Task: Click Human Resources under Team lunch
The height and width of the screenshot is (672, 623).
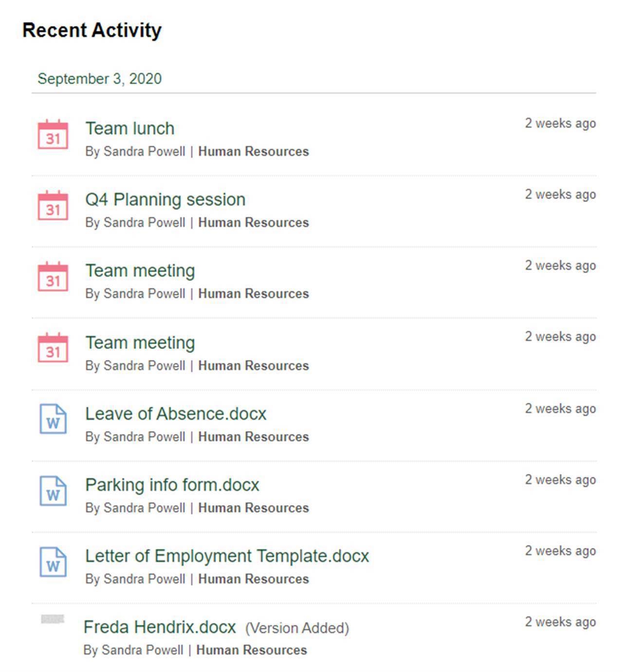Action: pyautogui.click(x=254, y=151)
